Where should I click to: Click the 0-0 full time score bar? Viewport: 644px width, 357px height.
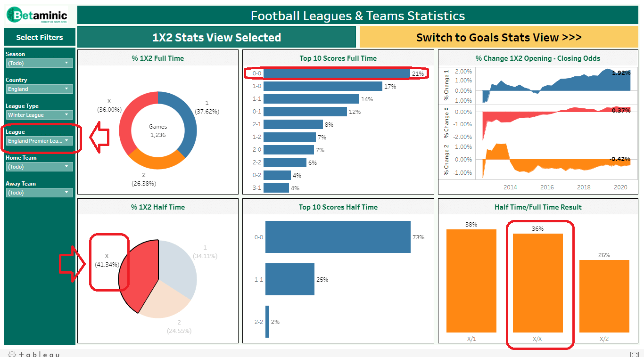pos(337,73)
